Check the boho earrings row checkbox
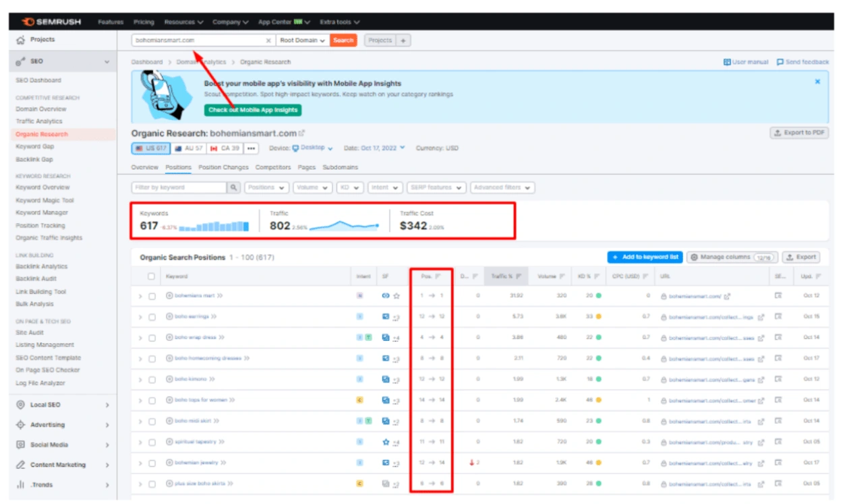This screenshot has width=845, height=504. coord(152,317)
